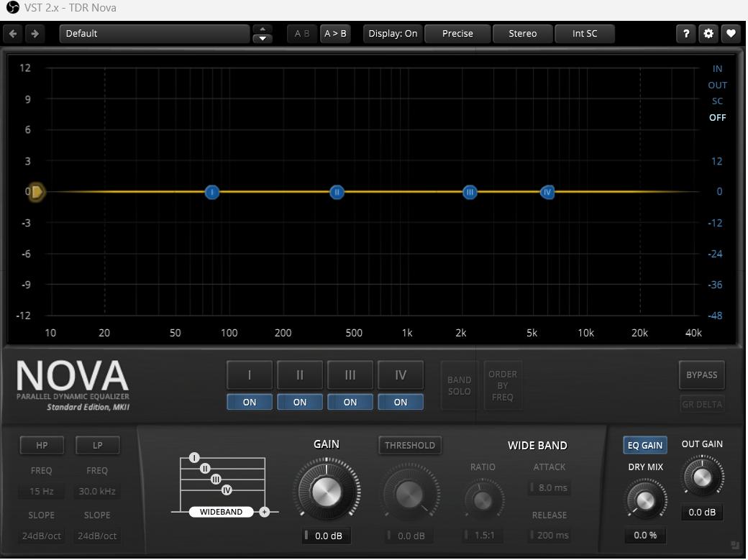Viewport: 748px width, 560px height.
Task: Select node I in routing diagram
Action: click(x=194, y=458)
